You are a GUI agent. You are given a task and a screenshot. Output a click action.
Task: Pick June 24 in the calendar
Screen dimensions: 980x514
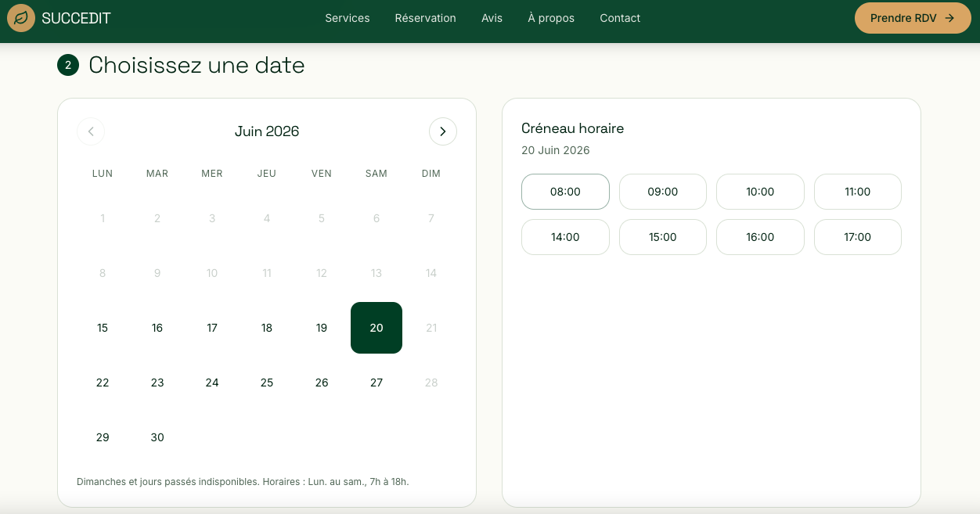212,383
